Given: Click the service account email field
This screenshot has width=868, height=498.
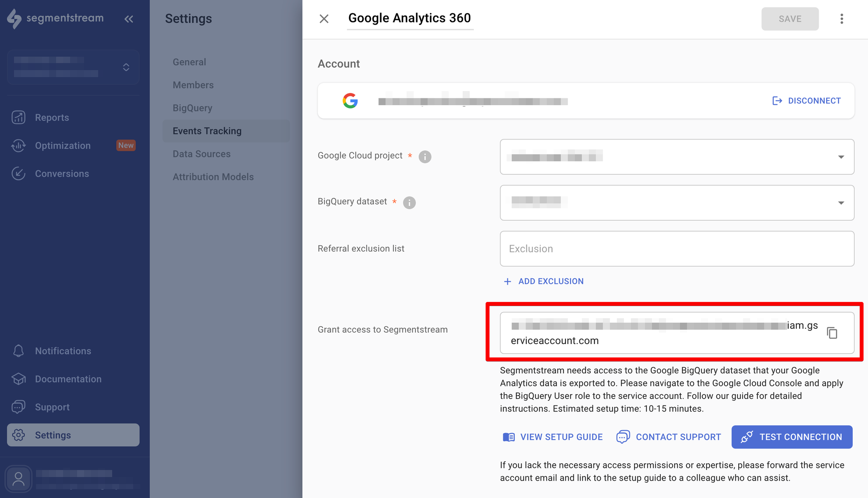Looking at the screenshot, I should pos(677,333).
